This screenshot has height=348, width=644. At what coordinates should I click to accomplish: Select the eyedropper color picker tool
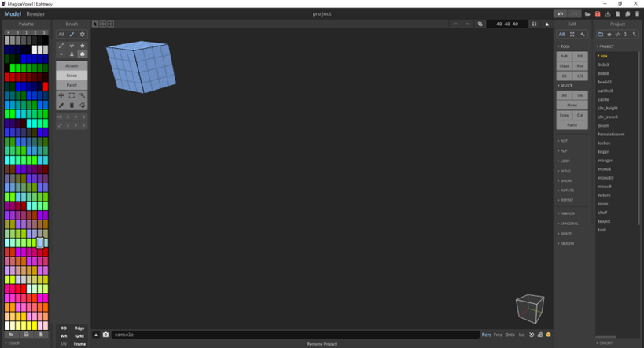(61, 105)
